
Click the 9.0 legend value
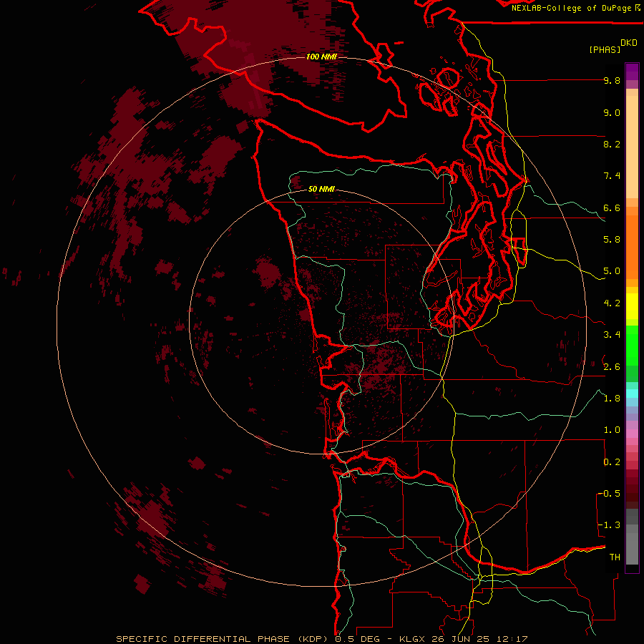click(612, 112)
